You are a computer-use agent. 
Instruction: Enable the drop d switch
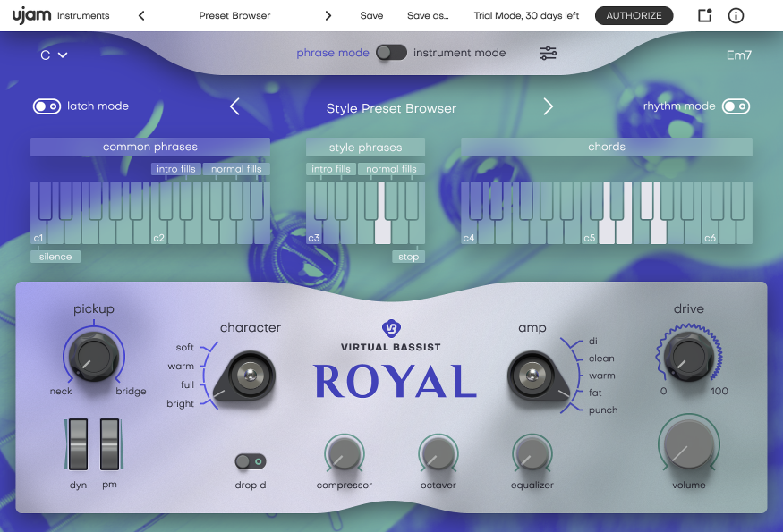[251, 461]
